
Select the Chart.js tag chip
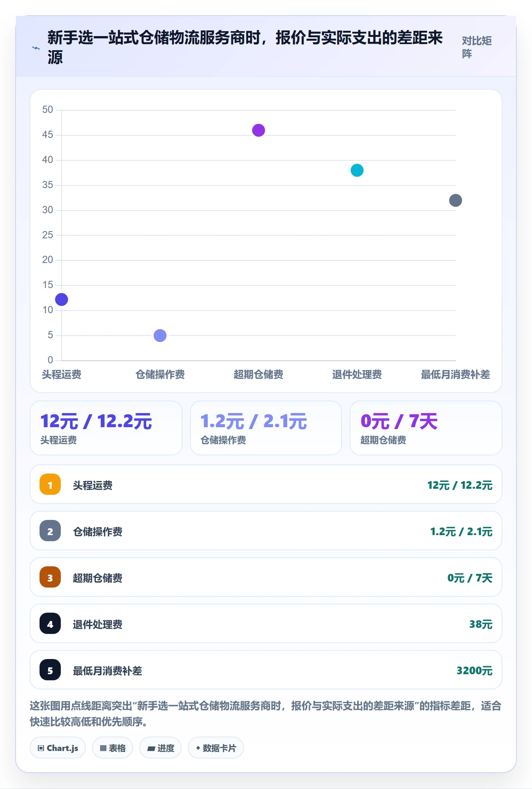coord(58,748)
